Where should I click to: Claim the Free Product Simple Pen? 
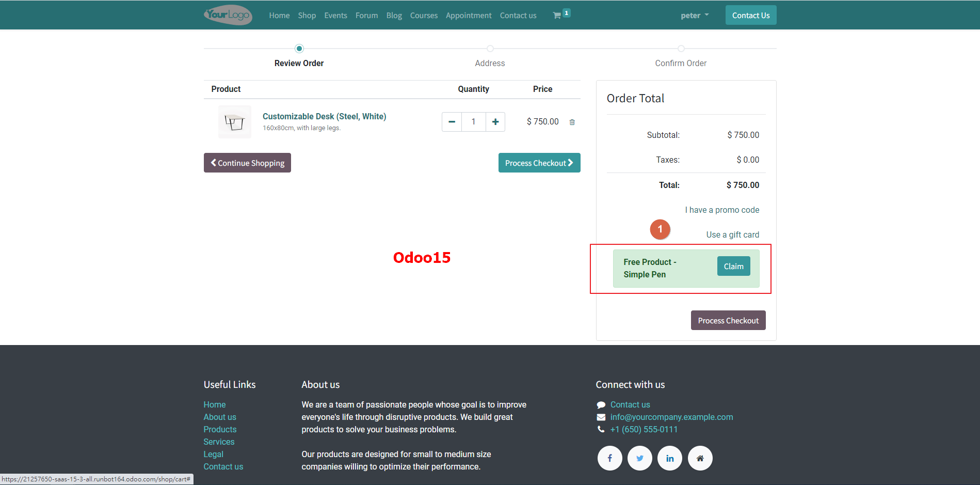[x=733, y=266]
